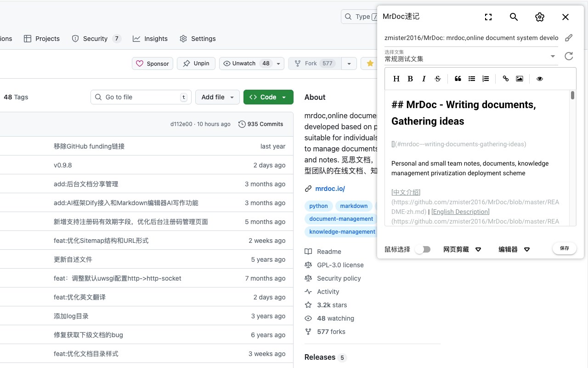The image size is (588, 368).
Task: Open the Insights tab
Action: pos(150,39)
